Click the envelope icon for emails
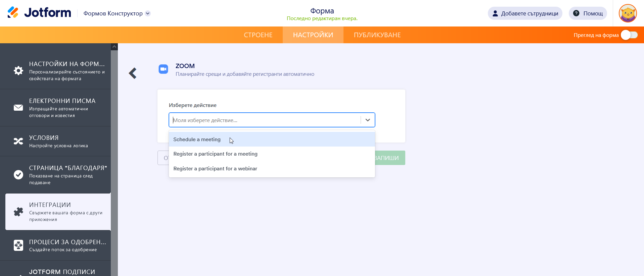The height and width of the screenshot is (276, 644). click(x=18, y=108)
